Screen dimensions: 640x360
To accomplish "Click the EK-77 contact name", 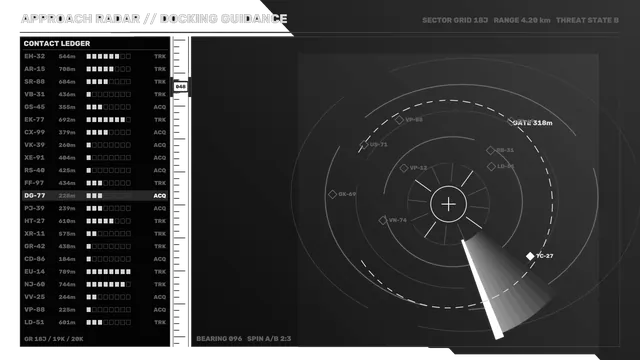I will [34, 120].
